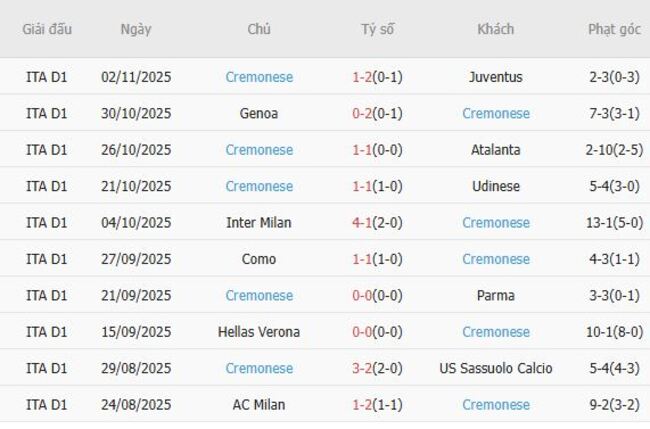Click Cremonese in the 24/08/2025 row
Image resolution: width=650 pixels, height=429 pixels.
(x=495, y=405)
